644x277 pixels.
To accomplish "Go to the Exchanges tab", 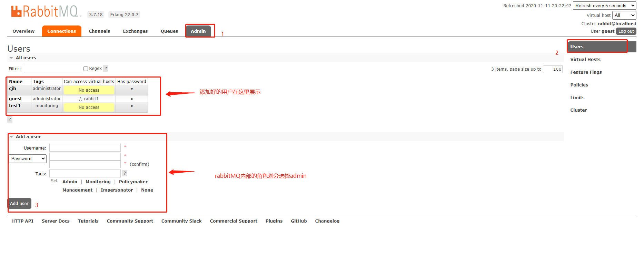I will [x=135, y=31].
